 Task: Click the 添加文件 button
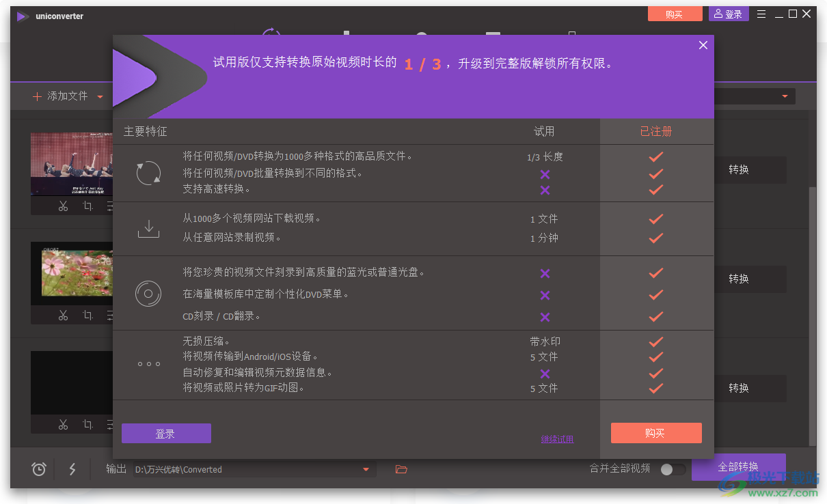(x=61, y=96)
